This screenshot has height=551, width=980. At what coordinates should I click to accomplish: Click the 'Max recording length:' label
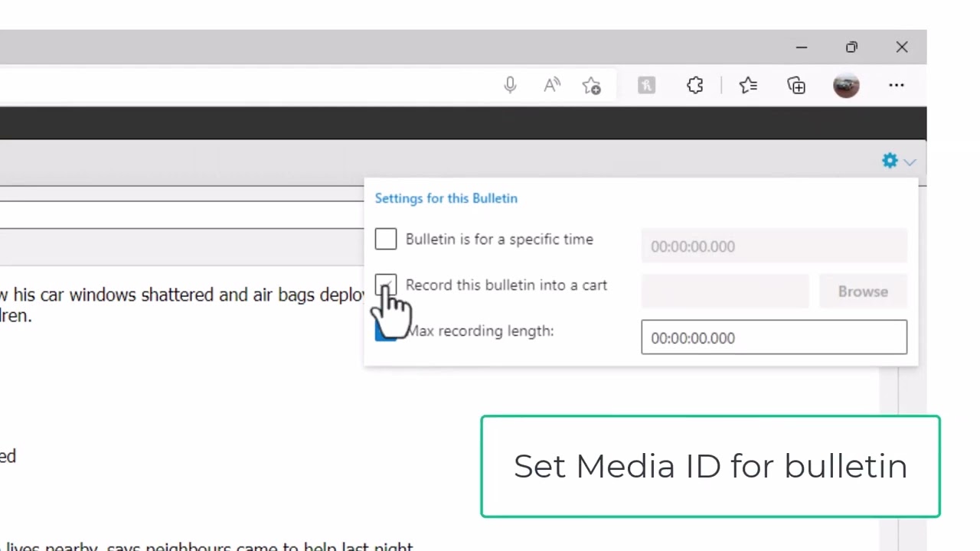point(480,331)
